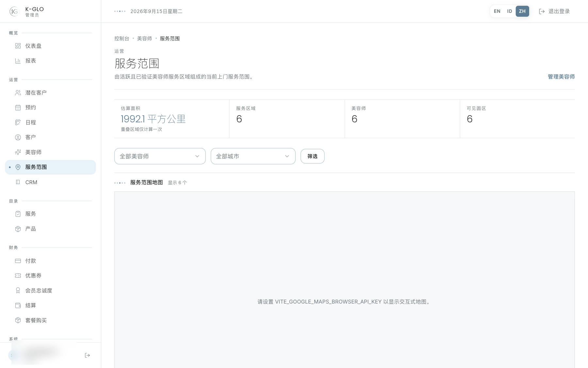This screenshot has height=368, width=588.
Task: Click the 日程 schedule icon
Action: coord(18,122)
